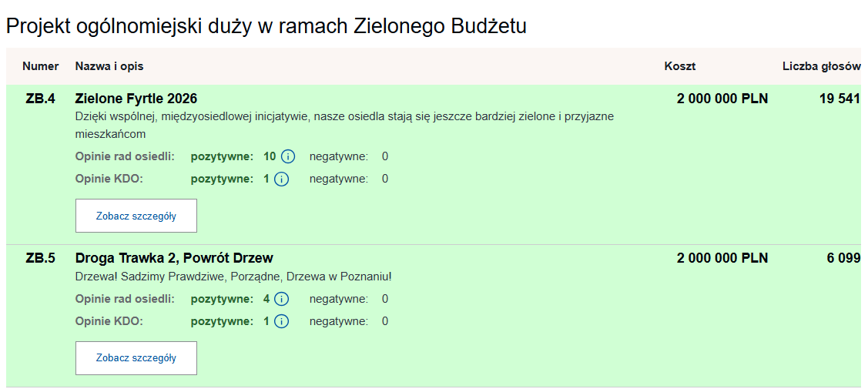868x389 pixels.
Task: Click the 19 541 vote count
Action: click(839, 99)
